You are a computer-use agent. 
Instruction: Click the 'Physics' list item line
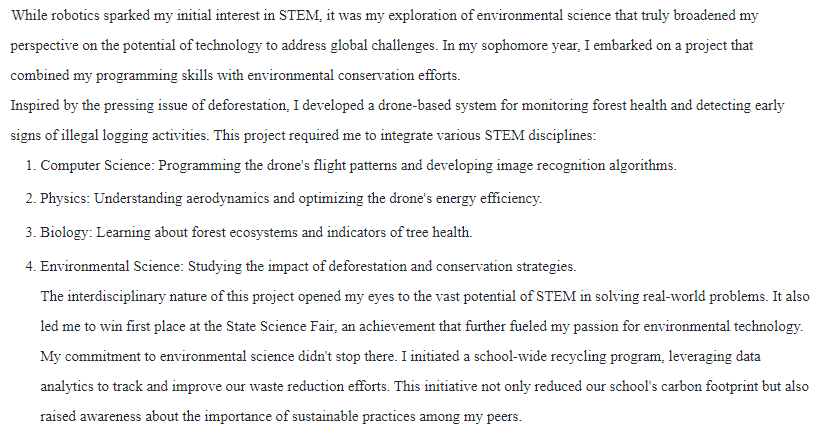(x=290, y=198)
